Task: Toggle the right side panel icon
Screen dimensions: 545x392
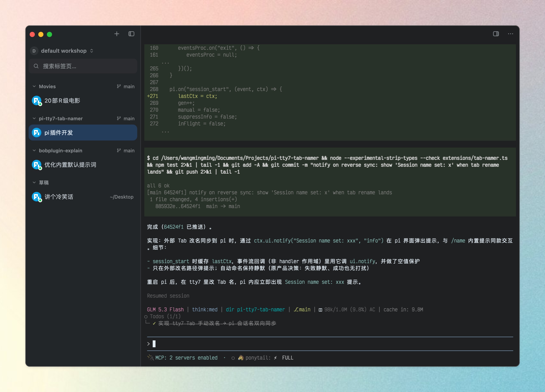Action: point(496,34)
